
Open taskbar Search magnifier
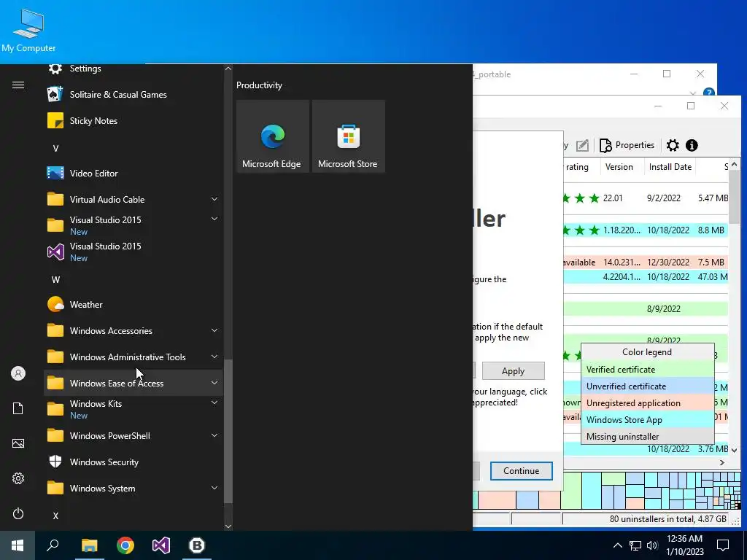pos(53,545)
